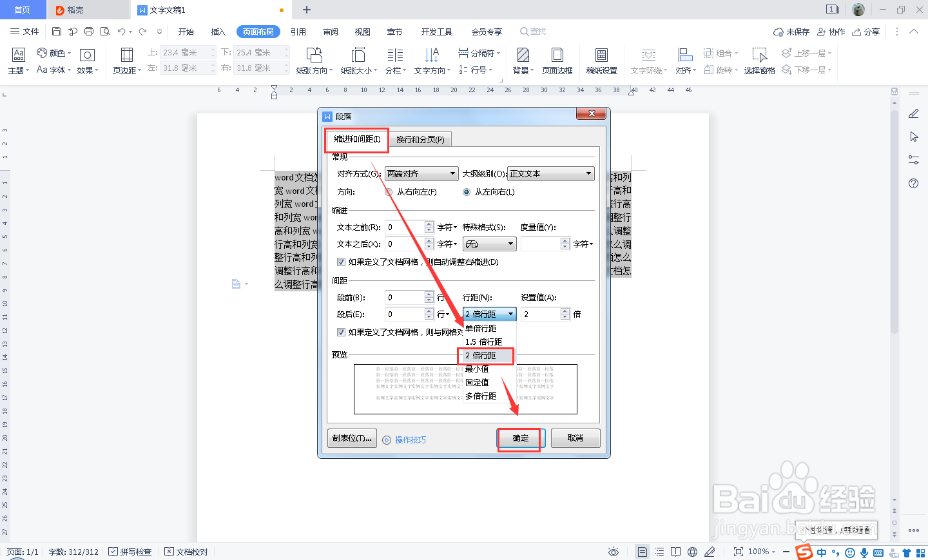This screenshot has width=928, height=560.
Task: Select the 从右向左(F) radio button
Action: [389, 191]
